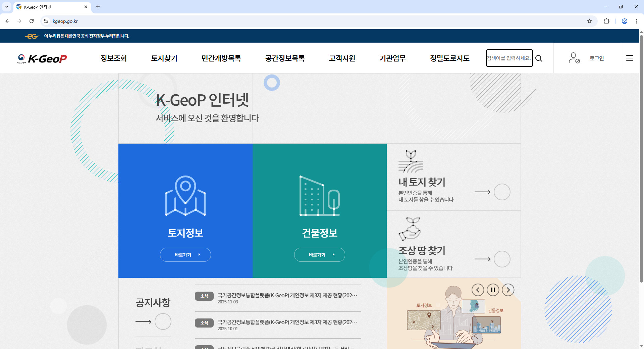Close the K-GeoP 인터넷 tab
Screen dimensions: 644x349
(x=86, y=7)
